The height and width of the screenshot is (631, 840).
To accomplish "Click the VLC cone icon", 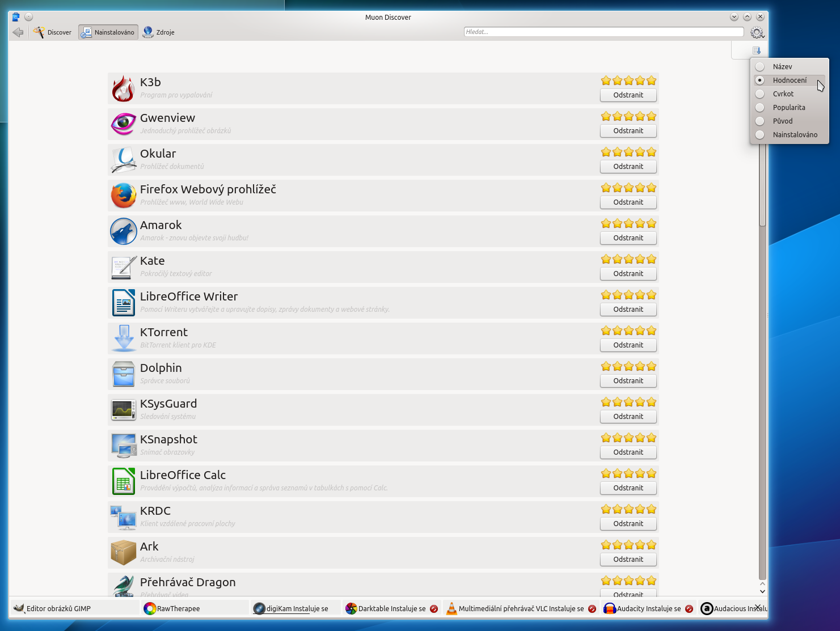I will tap(451, 608).
